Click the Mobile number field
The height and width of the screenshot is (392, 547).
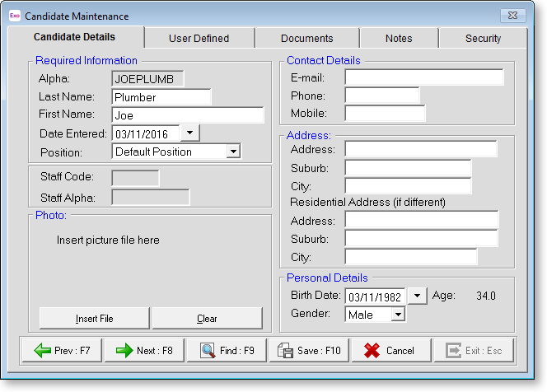(x=385, y=114)
